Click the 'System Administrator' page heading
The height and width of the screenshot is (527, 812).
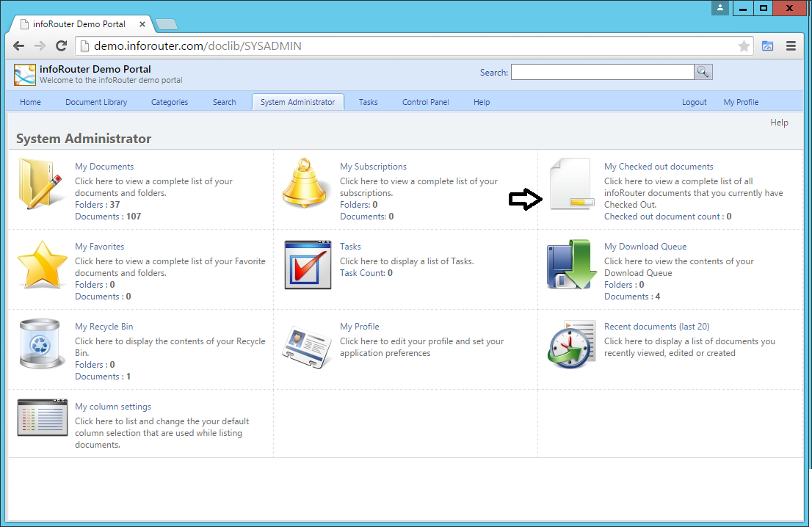point(84,139)
